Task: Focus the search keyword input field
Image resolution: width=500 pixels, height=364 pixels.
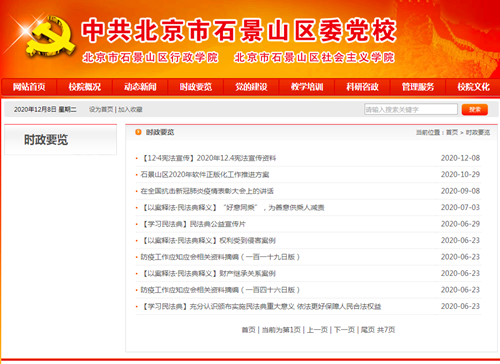Action: pyautogui.click(x=411, y=109)
